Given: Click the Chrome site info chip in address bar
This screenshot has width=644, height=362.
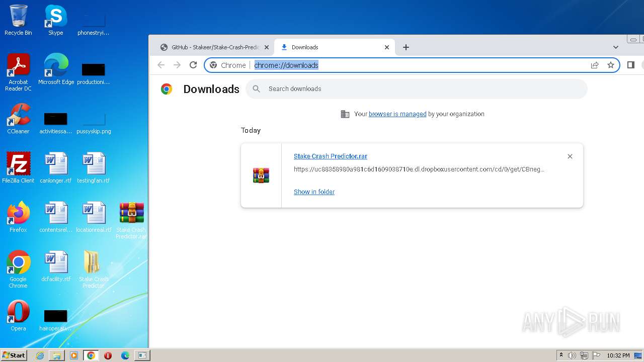Looking at the screenshot, I should (228, 65).
